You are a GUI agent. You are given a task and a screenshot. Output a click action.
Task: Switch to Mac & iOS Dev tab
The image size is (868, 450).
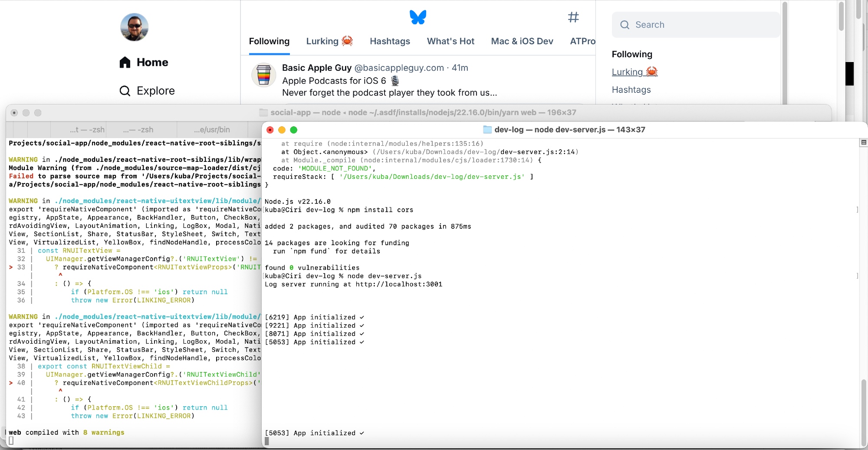click(x=522, y=41)
